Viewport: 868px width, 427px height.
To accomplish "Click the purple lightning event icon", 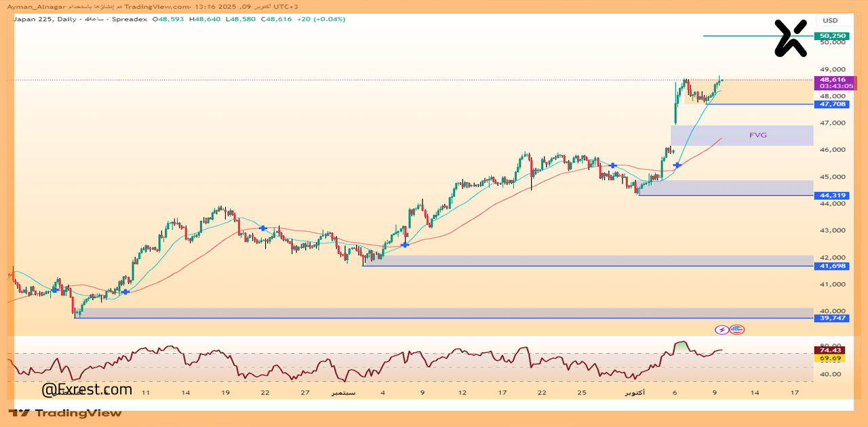I will [722, 329].
